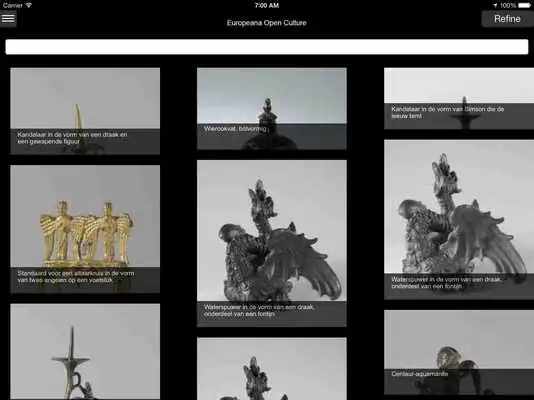Image resolution: width=534 pixels, height=400 pixels.
Task: Focus the white search field
Action: click(x=267, y=47)
